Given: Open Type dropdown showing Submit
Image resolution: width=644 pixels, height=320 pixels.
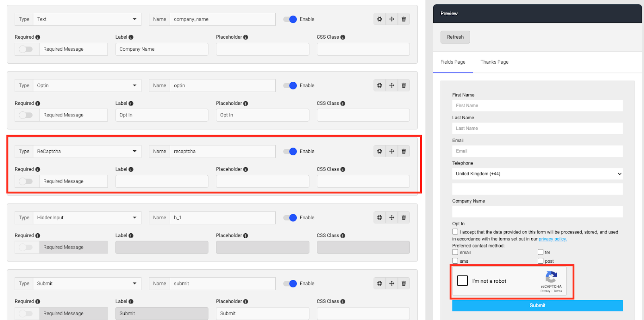Looking at the screenshot, I should [x=87, y=284].
